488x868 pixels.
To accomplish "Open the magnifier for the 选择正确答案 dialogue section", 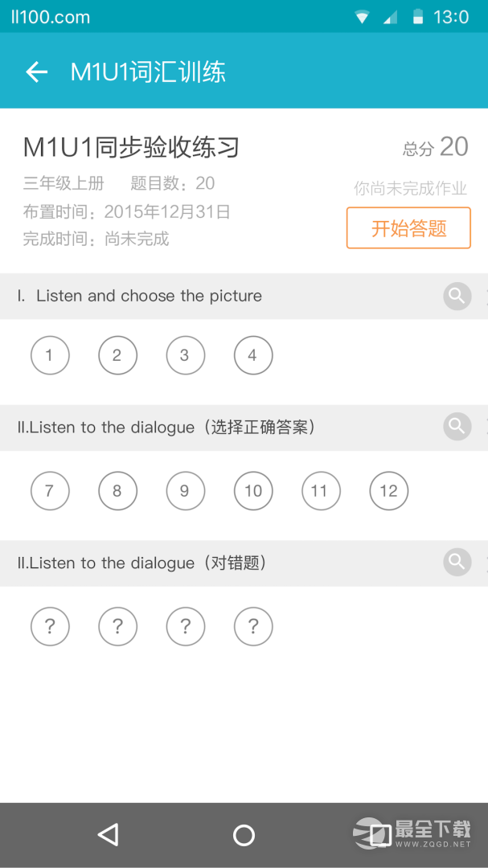I will point(457,427).
